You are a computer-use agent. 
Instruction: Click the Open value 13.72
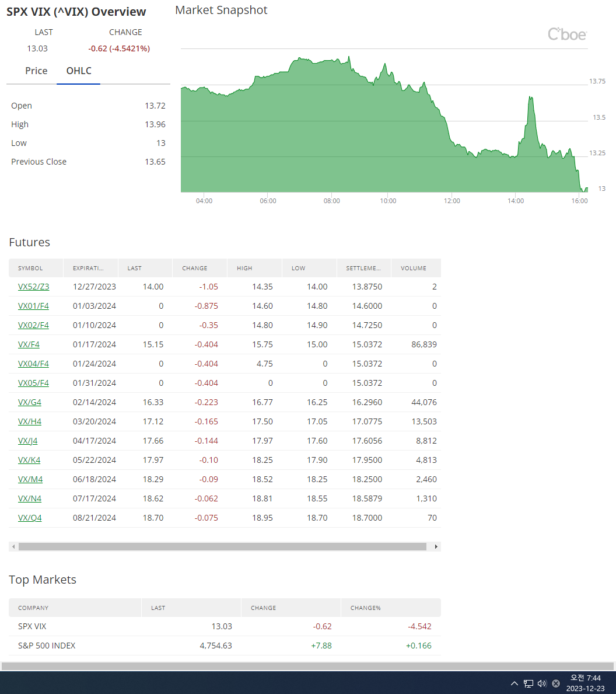click(155, 106)
